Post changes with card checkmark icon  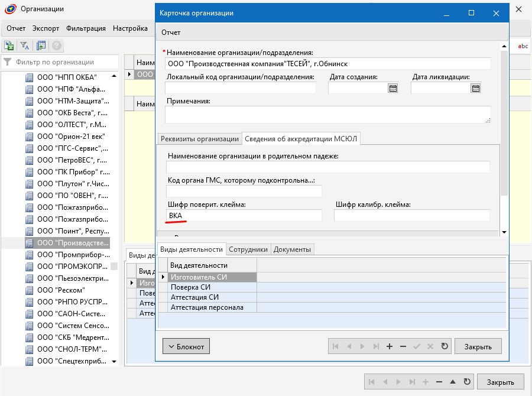tap(417, 346)
